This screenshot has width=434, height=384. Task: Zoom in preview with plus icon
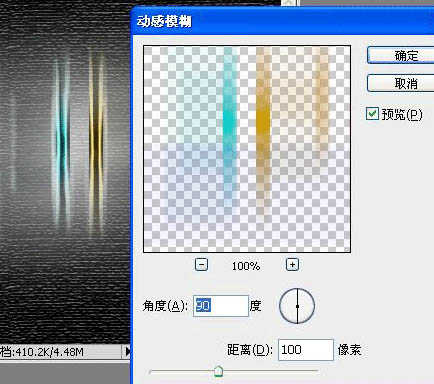(292, 265)
